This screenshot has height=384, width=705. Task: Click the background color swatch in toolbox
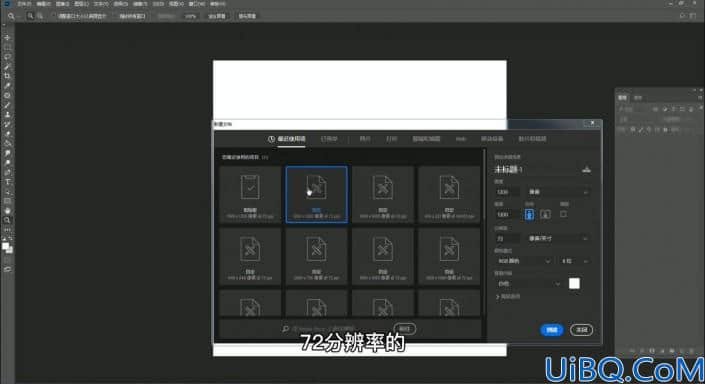point(9,250)
